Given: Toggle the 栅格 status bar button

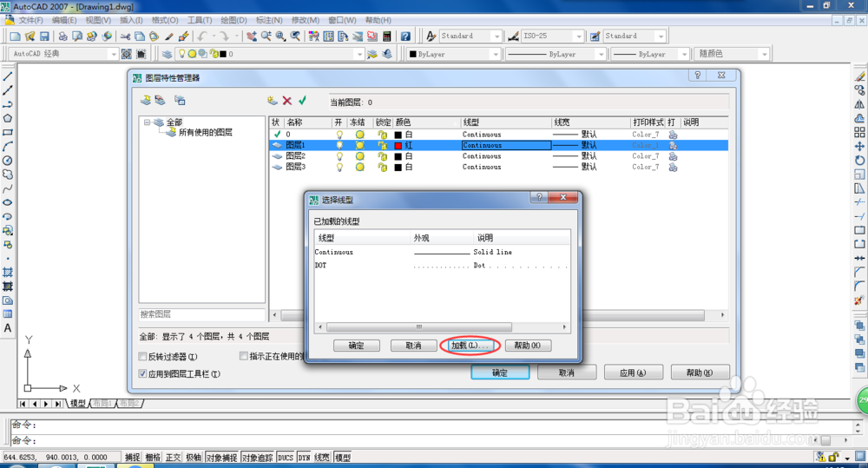Looking at the screenshot, I should (x=153, y=458).
